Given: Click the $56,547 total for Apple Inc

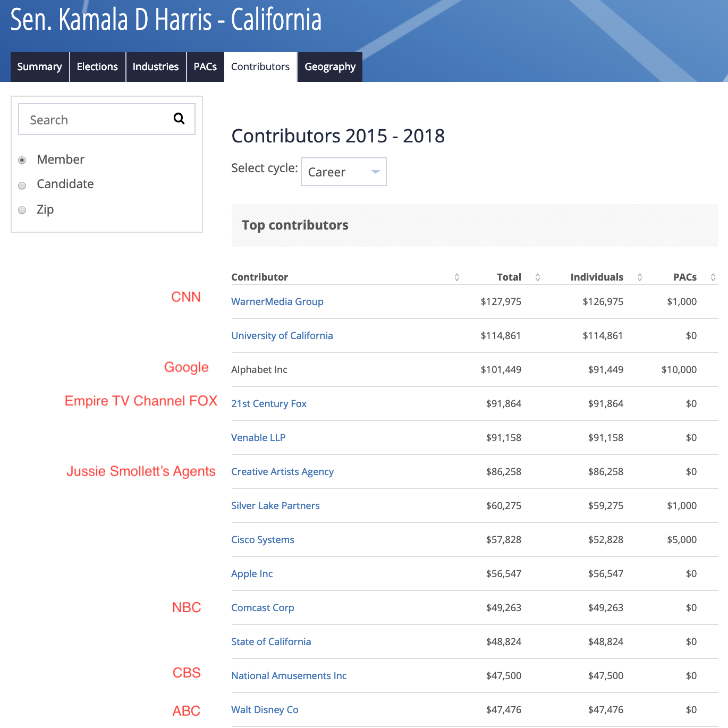Looking at the screenshot, I should [504, 574].
